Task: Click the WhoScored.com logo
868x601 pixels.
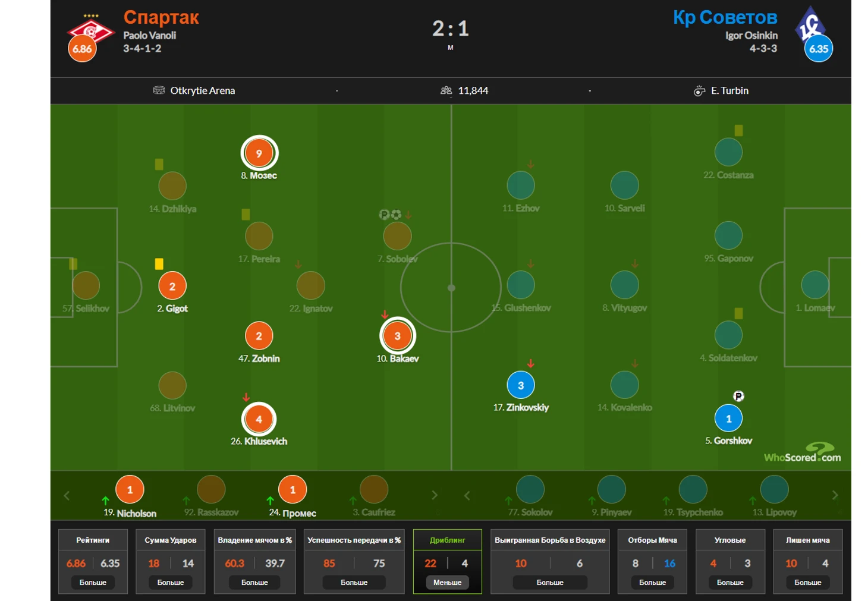Action: point(803,453)
